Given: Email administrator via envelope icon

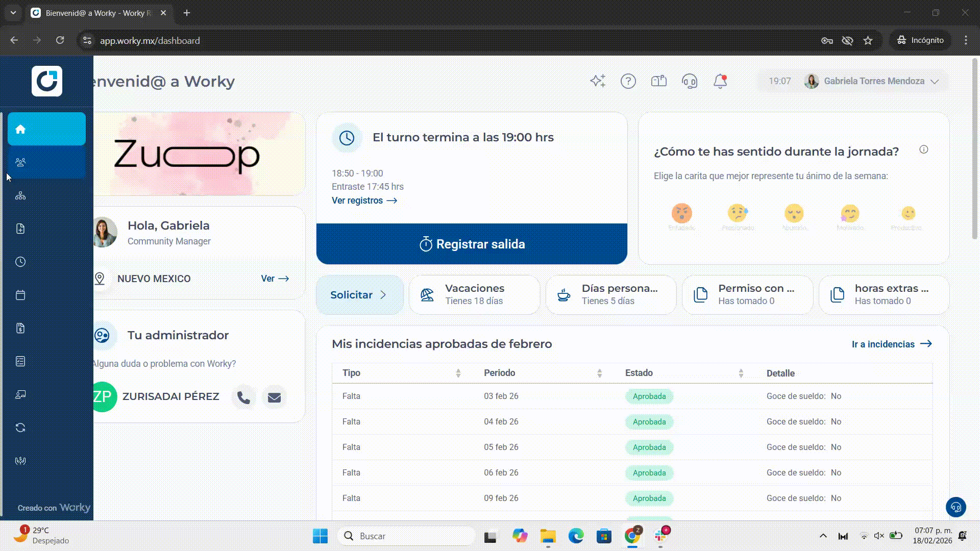Looking at the screenshot, I should click(x=274, y=397).
